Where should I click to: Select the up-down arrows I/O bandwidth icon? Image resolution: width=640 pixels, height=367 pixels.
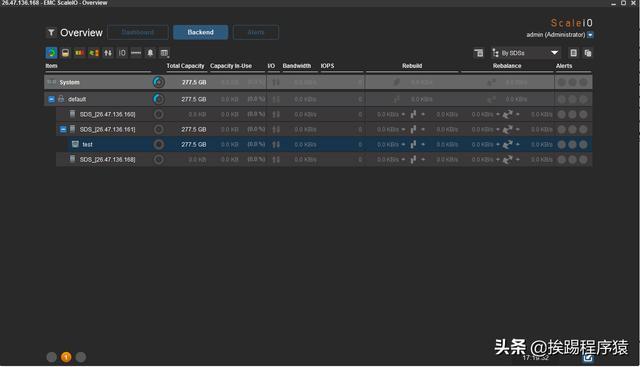[x=108, y=53]
